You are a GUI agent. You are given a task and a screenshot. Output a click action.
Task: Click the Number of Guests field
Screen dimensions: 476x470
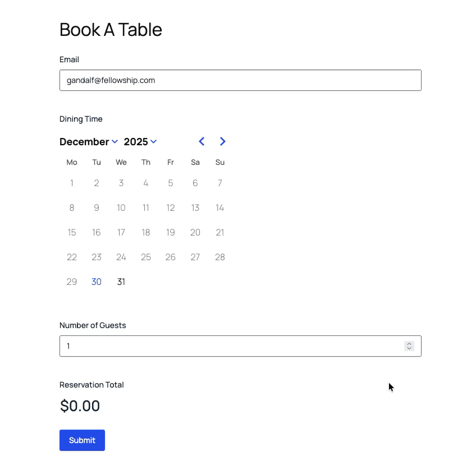(x=230, y=346)
